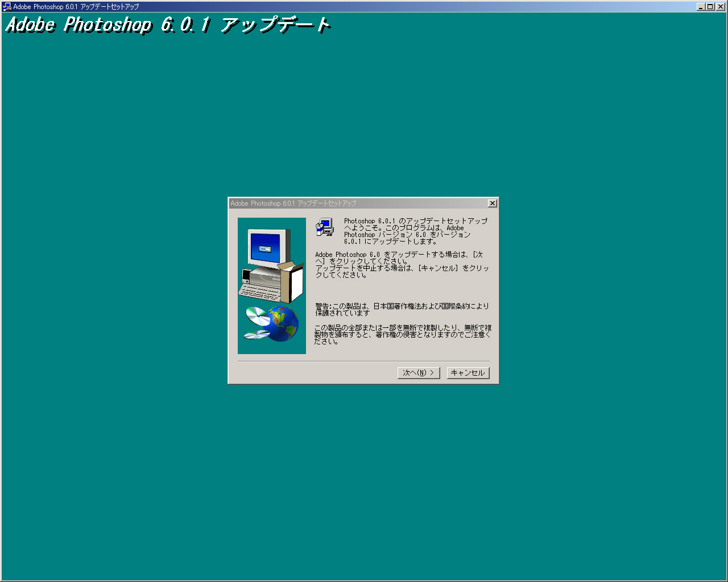
Task: Click the キャンセル cancel button
Action: click(x=468, y=373)
